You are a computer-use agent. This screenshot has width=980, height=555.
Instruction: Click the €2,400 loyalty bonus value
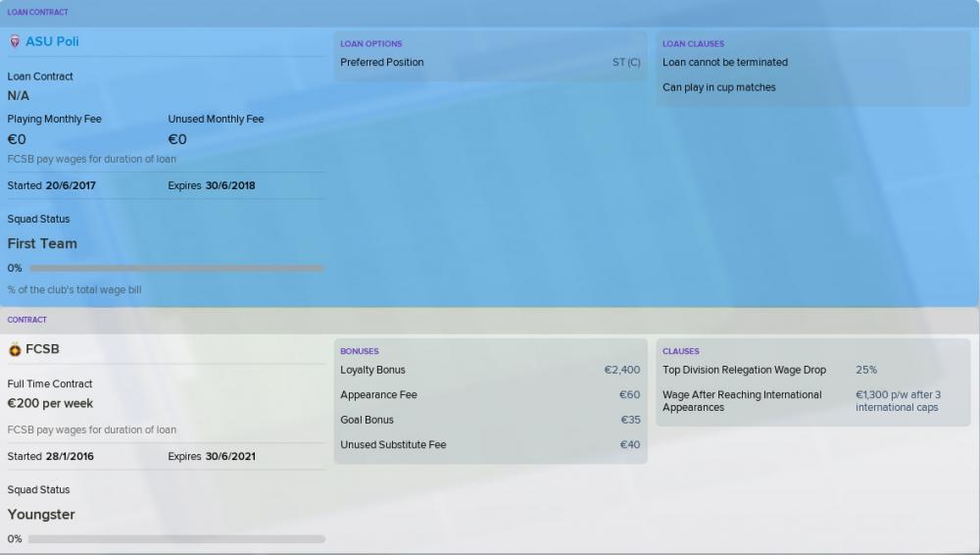[622, 370]
